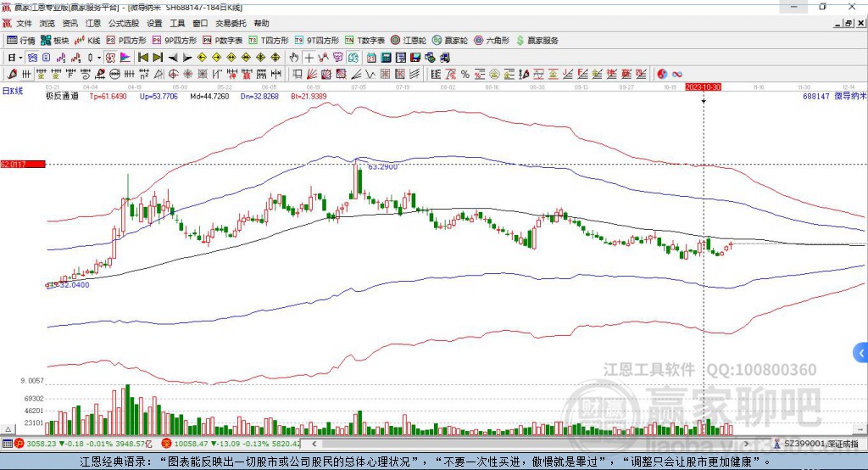Select the Gann fan lines tool
This screenshot has width=868, height=470.
[311, 74]
